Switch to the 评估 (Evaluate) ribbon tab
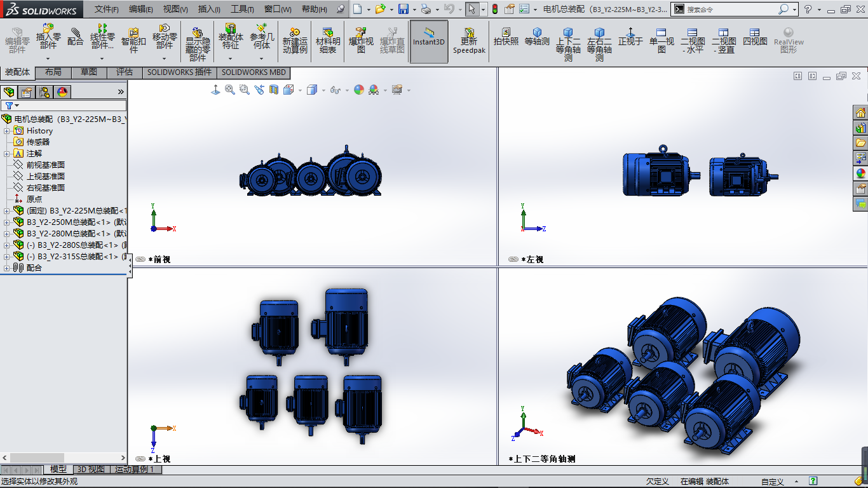 (125, 72)
